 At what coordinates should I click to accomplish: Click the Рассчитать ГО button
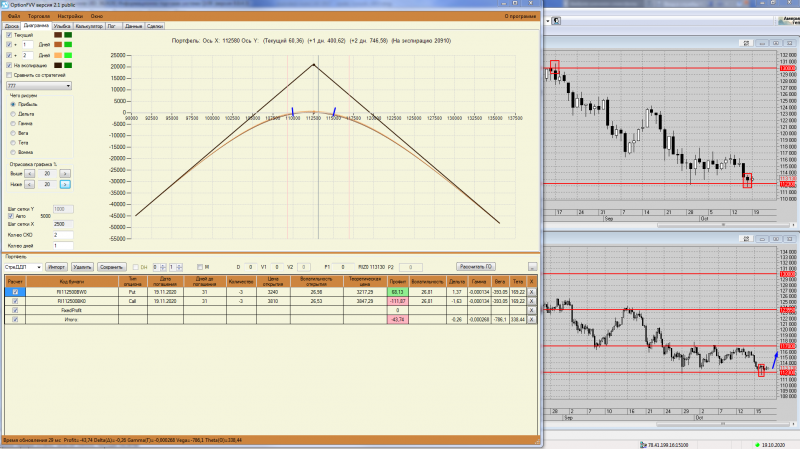476,267
